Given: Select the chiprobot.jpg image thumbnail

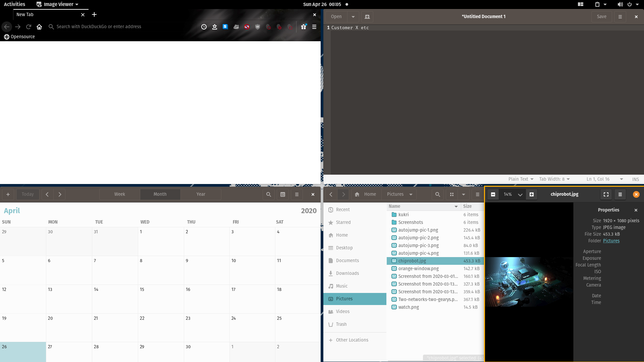Looking at the screenshot, I should 529,282.
